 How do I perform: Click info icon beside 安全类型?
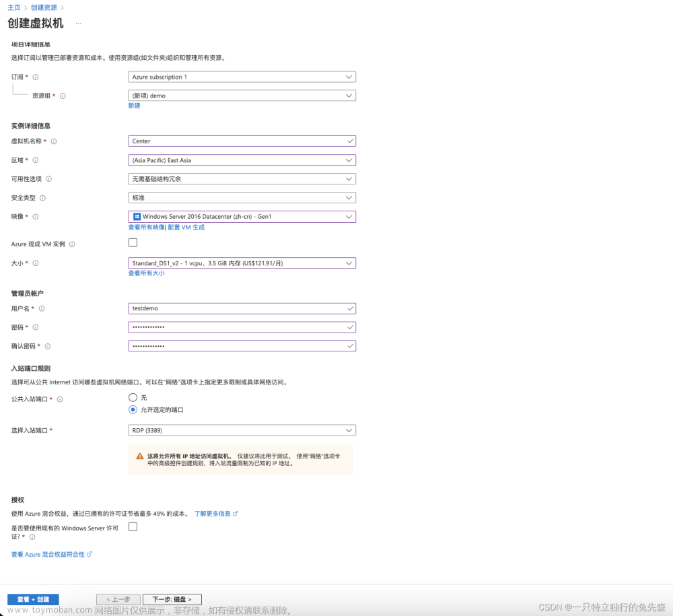coord(42,198)
